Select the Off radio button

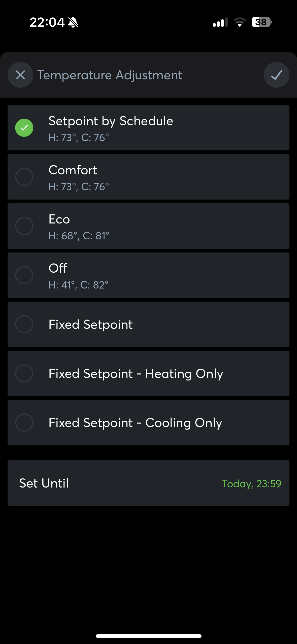pyautogui.click(x=24, y=275)
